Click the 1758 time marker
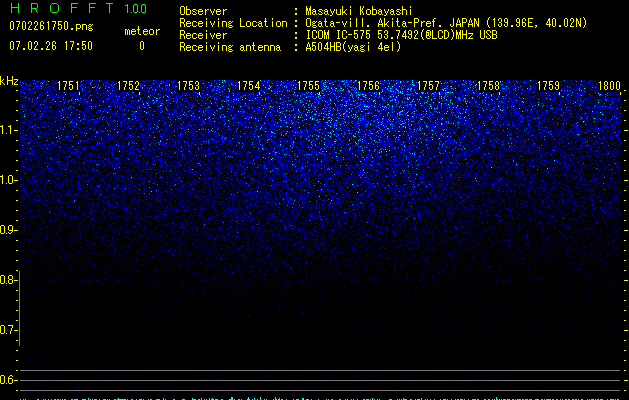This screenshot has height=400, width=629. click(x=488, y=86)
